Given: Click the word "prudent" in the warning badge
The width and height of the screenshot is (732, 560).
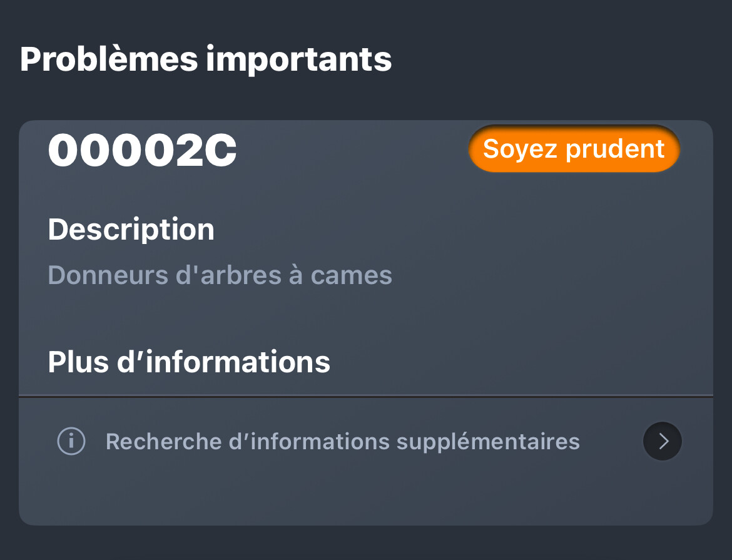Looking at the screenshot, I should pyautogui.click(x=615, y=149).
